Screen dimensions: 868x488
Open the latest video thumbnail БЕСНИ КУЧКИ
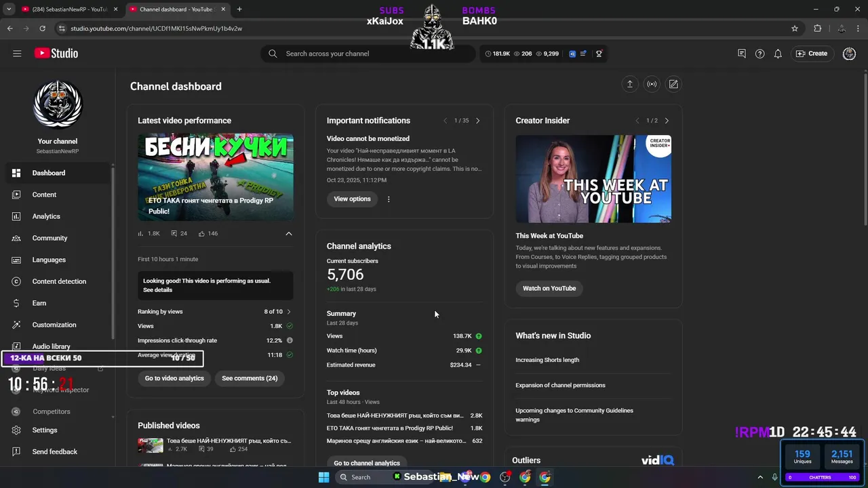tap(216, 178)
